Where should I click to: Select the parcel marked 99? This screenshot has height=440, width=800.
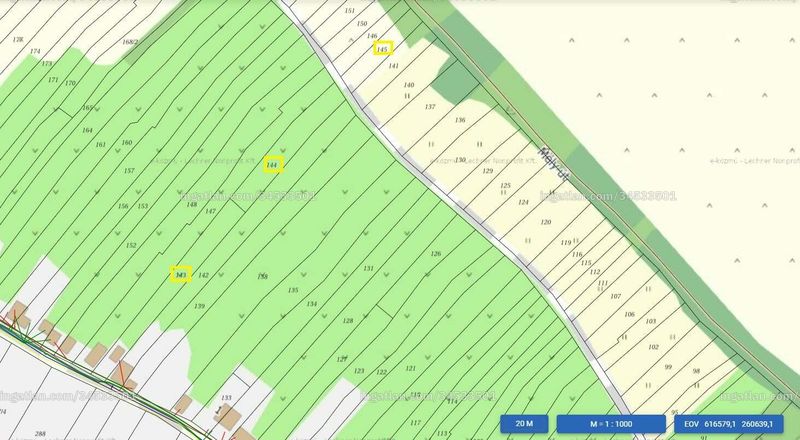(x=668, y=367)
